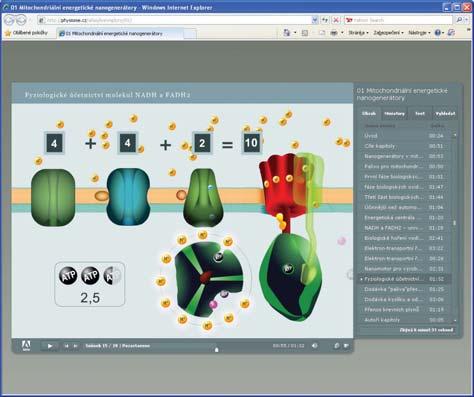Click the ATP 2,5 counter box
Screen dimensions: 474x397
coord(90,284)
